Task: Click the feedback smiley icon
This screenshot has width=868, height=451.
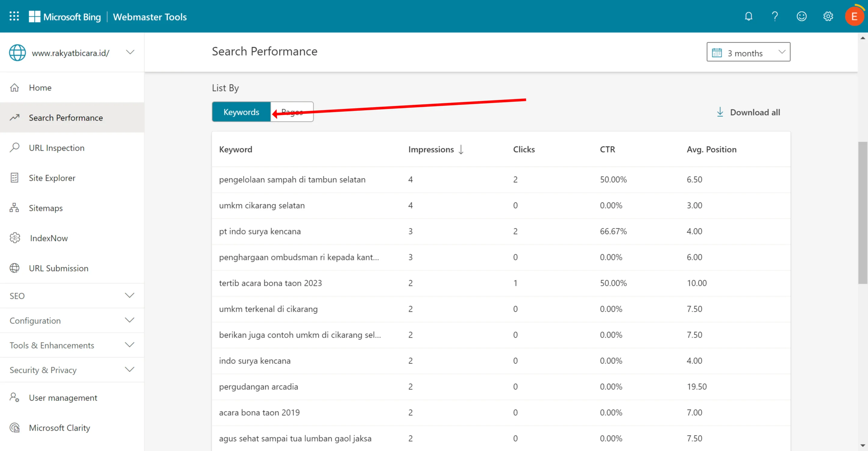Action: [801, 16]
